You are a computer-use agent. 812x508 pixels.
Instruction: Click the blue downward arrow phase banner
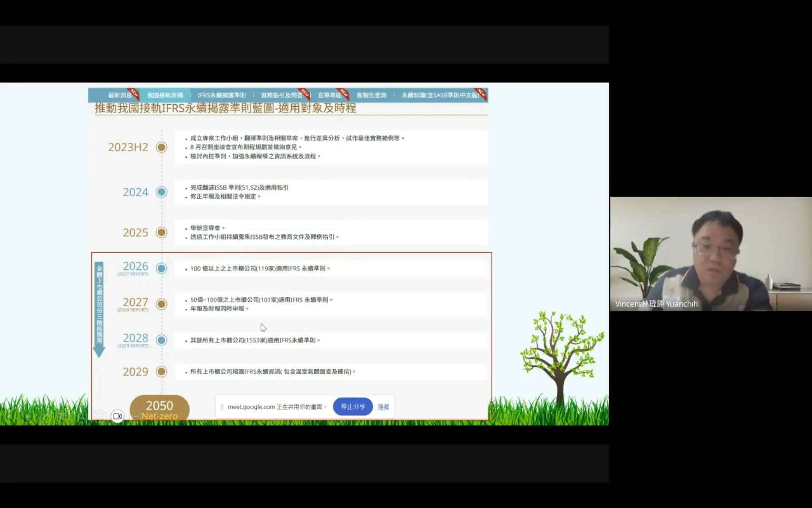tap(99, 310)
